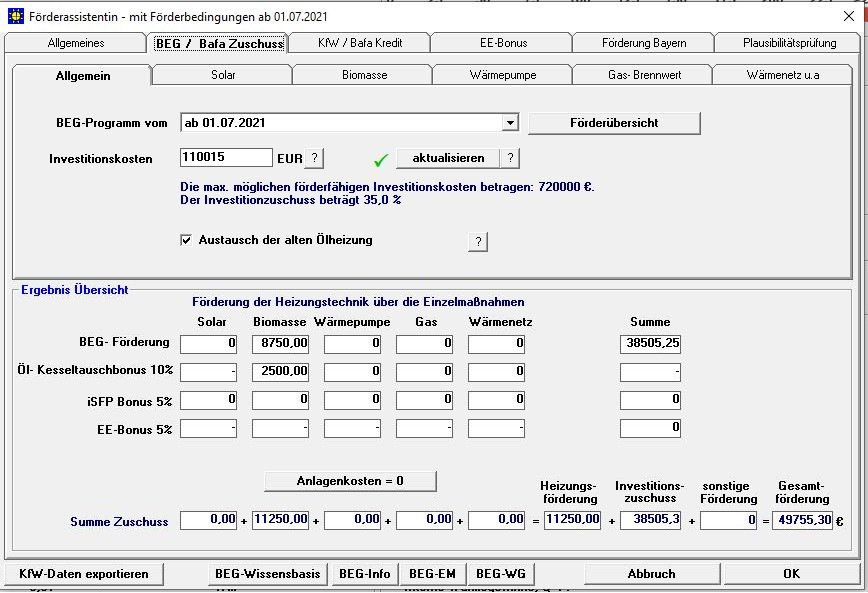Switch to the Solar sub-tab
Image resolution: width=868 pixels, height=593 pixels.
coord(223,75)
